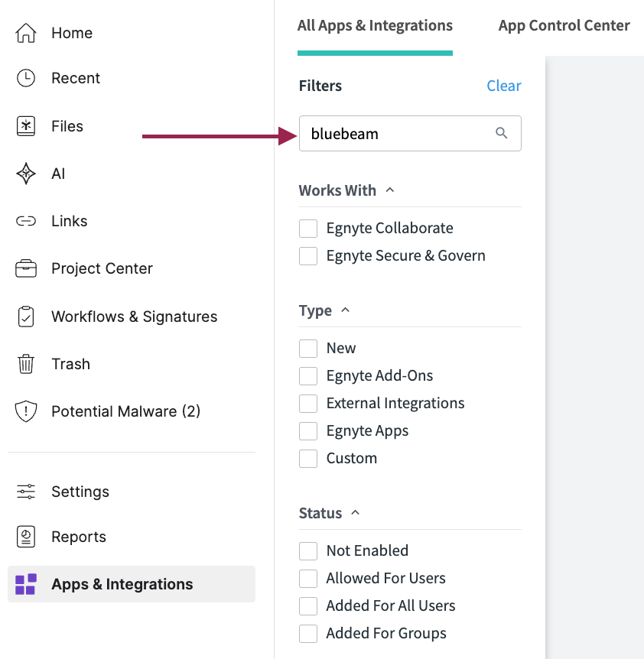Check the Egnyte Collaborate checkbox

coord(308,229)
